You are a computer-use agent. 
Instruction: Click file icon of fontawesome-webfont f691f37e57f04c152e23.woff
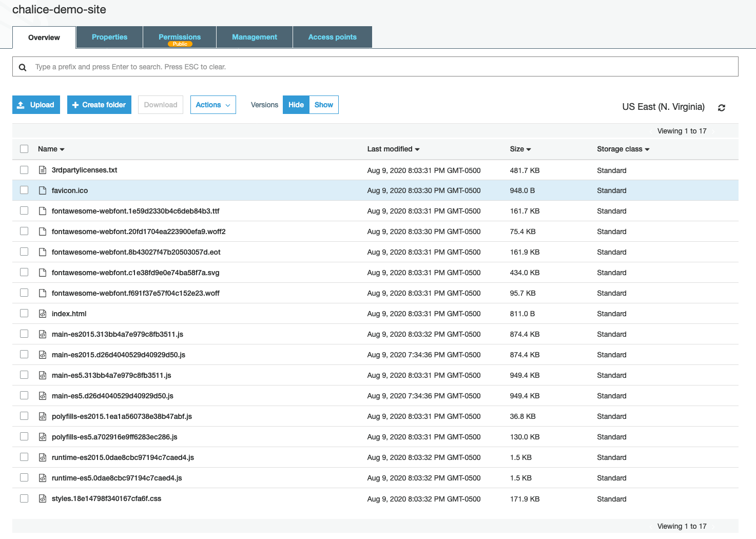[43, 293]
